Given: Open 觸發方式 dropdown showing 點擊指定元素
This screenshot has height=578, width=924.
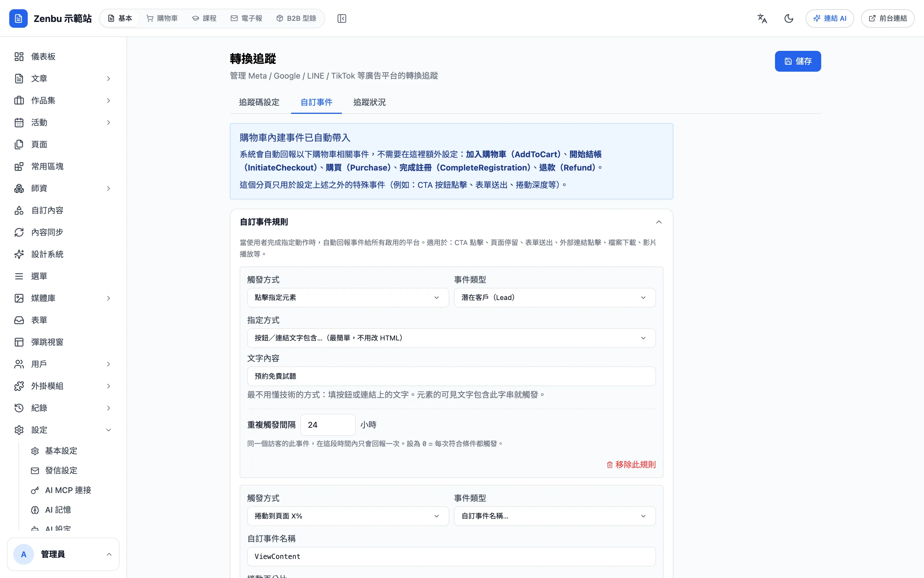Looking at the screenshot, I should coord(348,297).
